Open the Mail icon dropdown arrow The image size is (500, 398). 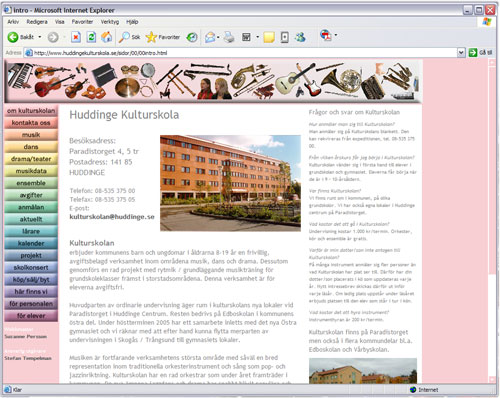(x=218, y=37)
